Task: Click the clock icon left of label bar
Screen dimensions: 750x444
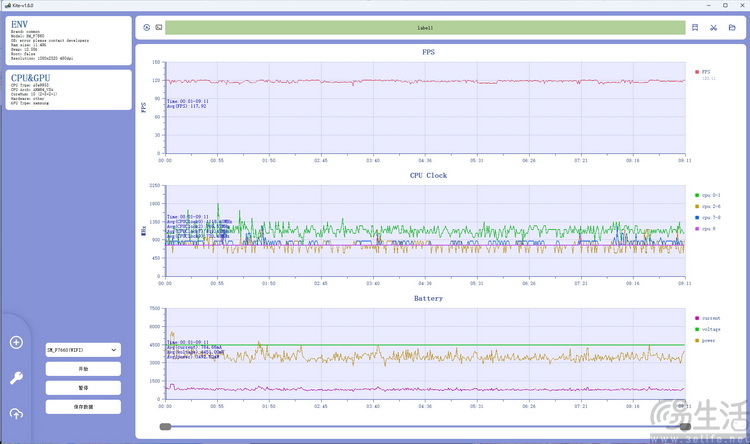Action: (x=147, y=27)
